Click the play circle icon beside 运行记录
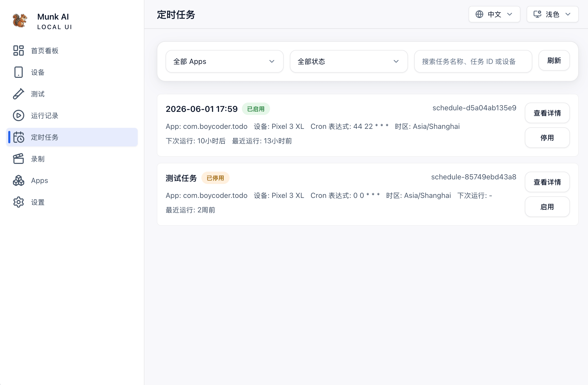Screen dimensions: 588x385 coord(19,115)
